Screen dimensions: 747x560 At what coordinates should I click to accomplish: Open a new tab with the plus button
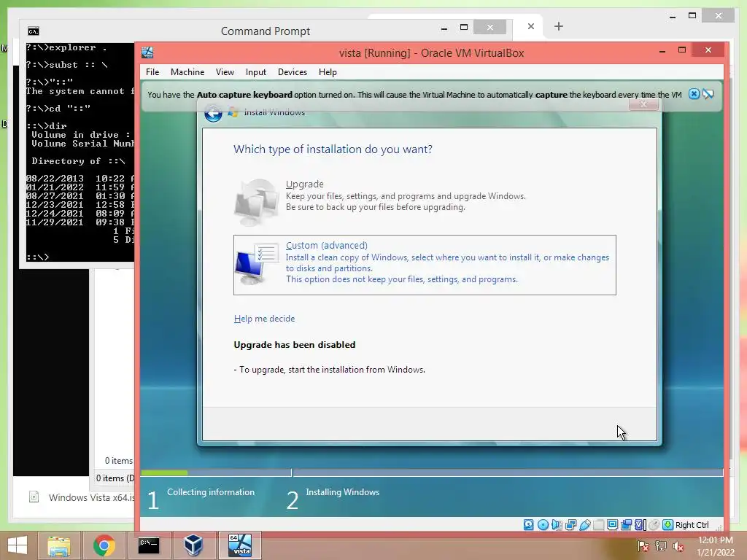pyautogui.click(x=559, y=26)
